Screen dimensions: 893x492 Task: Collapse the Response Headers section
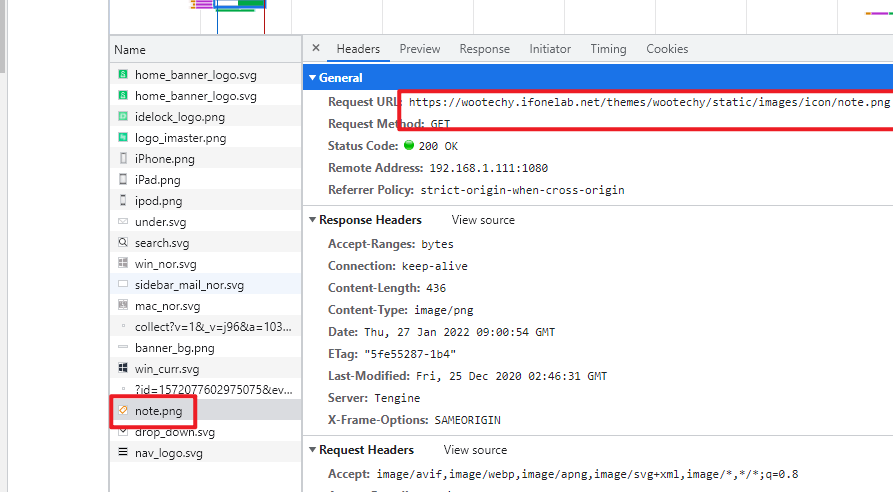coord(312,220)
